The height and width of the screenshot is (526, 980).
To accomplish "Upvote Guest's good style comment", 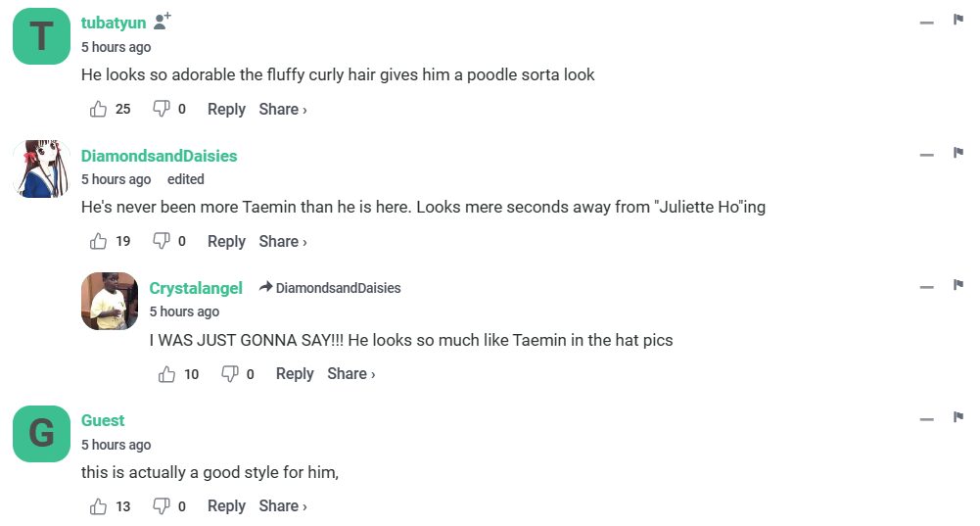I will point(99,506).
